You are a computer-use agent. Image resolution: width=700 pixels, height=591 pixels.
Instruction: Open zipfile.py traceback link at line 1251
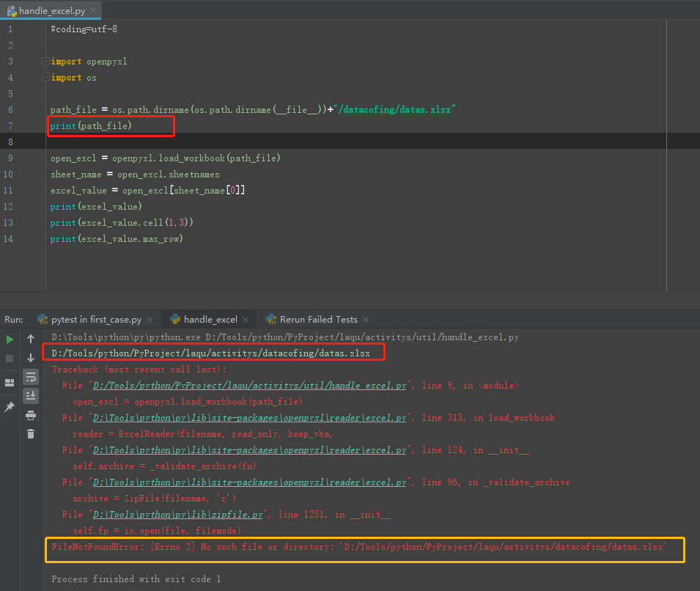tap(178, 515)
